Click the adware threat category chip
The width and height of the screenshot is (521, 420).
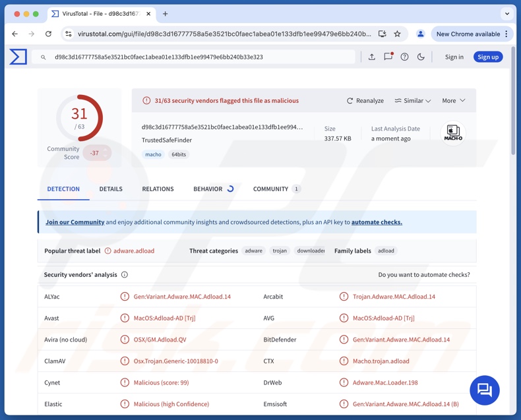[253, 251]
